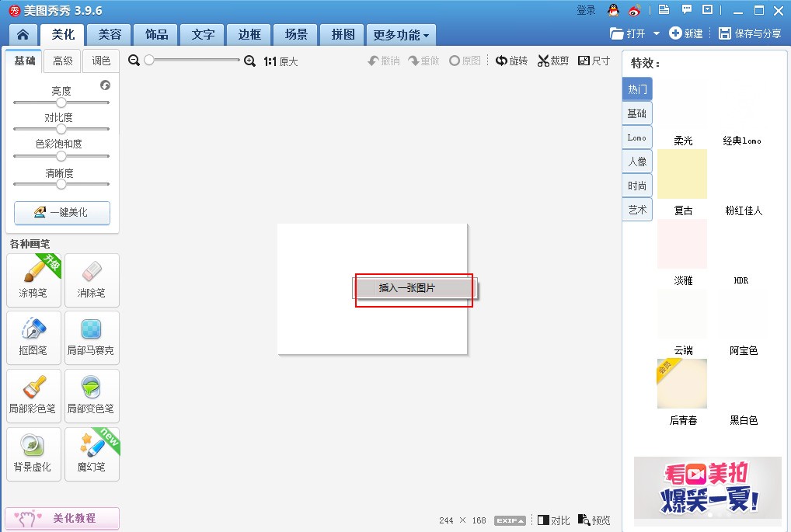
Task: Select the 魔幻笔 magic pen tool
Action: [92, 454]
